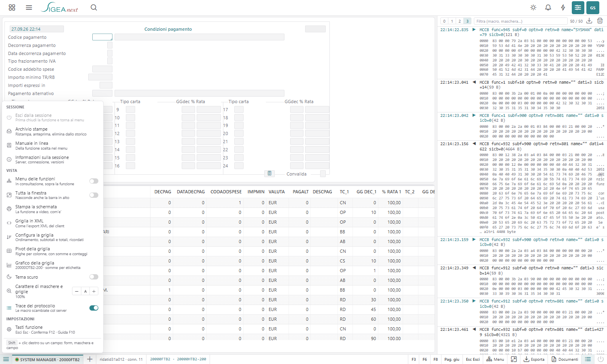The image size is (607, 364).
Task: Click fullscreen icon in bottom bar
Action: pos(514,359)
